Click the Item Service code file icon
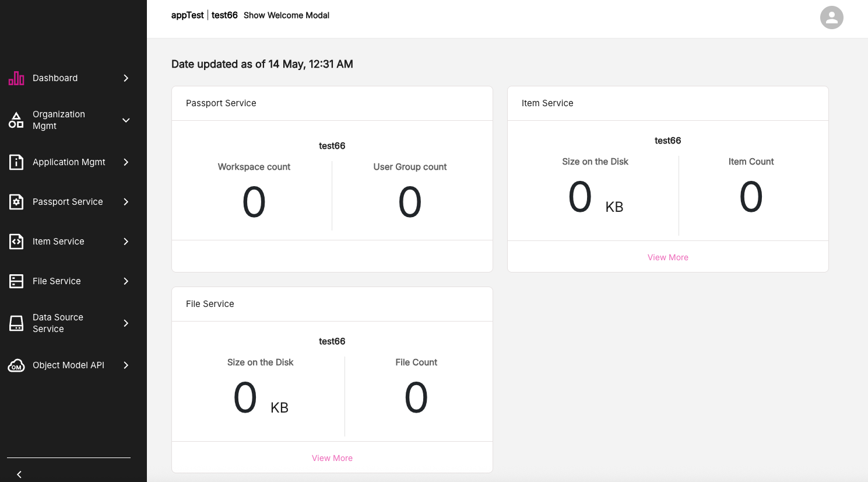 16,242
